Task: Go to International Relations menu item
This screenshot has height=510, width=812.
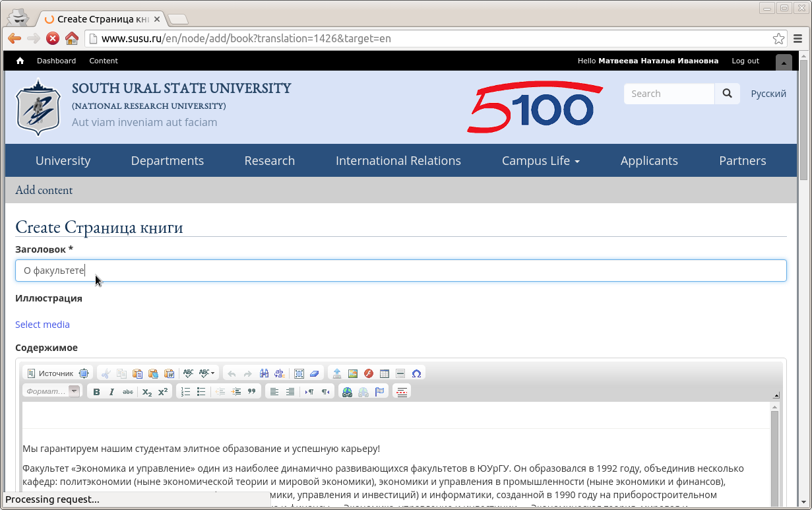Action: click(398, 161)
